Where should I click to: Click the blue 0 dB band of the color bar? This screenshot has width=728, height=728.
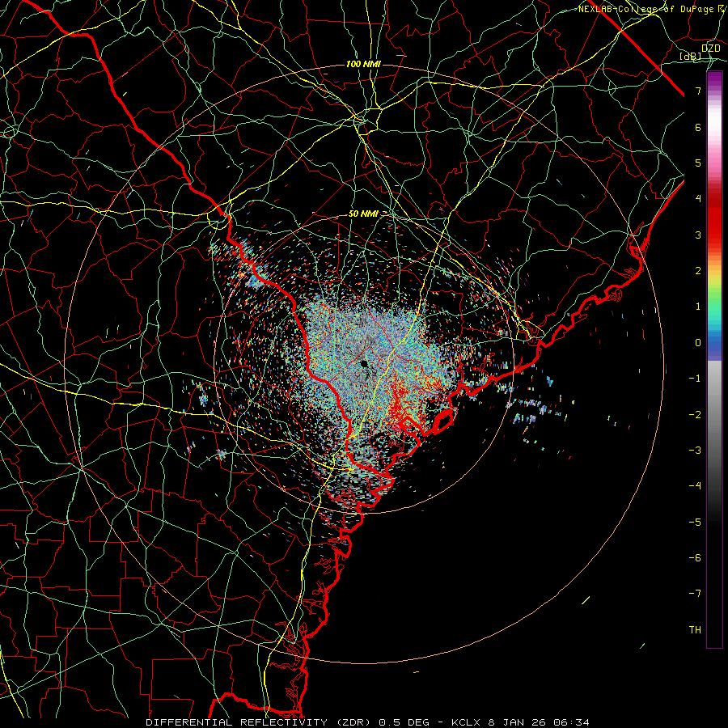[714, 344]
